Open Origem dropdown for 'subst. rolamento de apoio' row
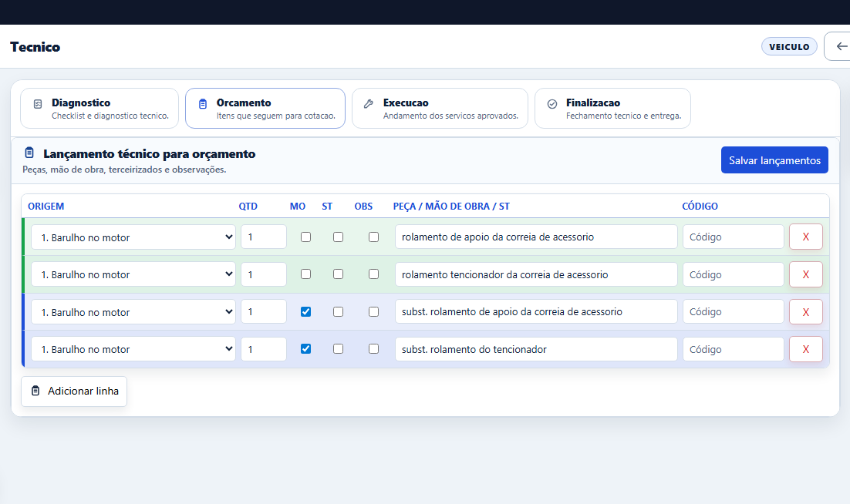850x504 pixels. point(133,312)
